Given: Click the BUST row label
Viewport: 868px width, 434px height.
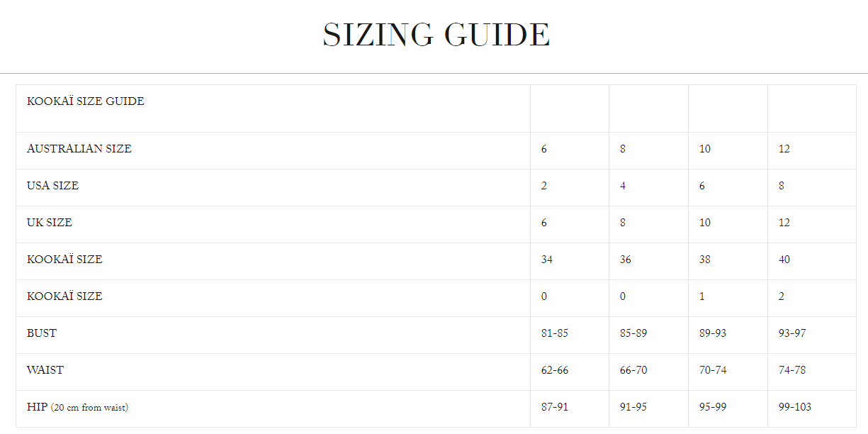Looking at the screenshot, I should pos(42,333).
